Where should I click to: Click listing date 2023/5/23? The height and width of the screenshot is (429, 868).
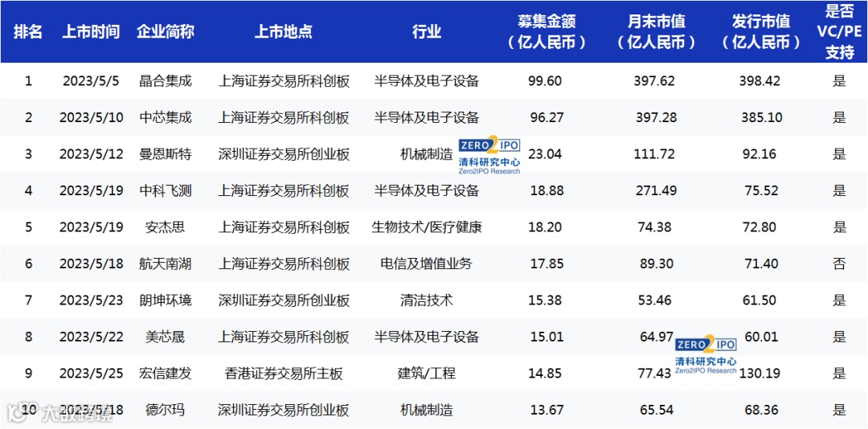point(92,300)
